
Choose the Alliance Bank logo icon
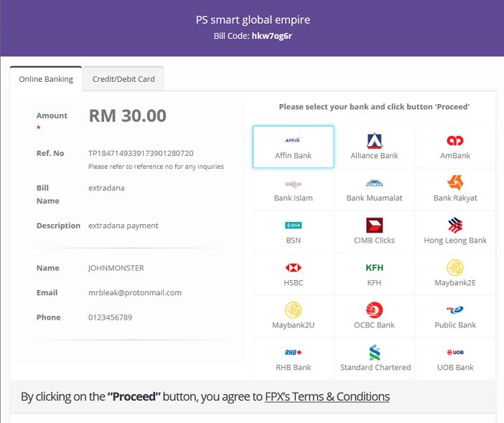coord(374,141)
